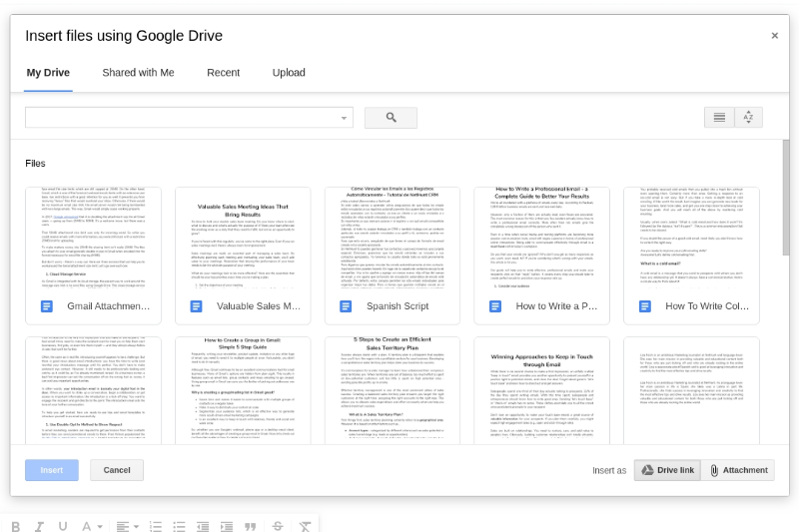Screen dimensions: 799x532
Task: Close the Insert files dialog
Action: click(775, 36)
